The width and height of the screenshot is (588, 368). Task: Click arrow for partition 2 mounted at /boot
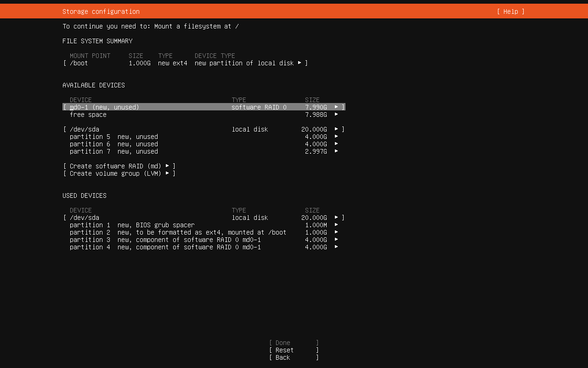336,232
